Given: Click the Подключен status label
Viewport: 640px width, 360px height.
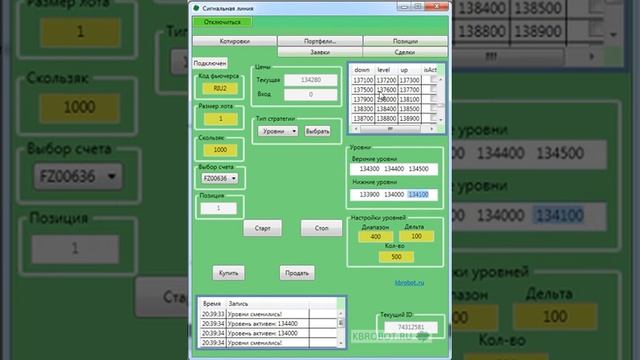Looking at the screenshot, I should 210,63.
